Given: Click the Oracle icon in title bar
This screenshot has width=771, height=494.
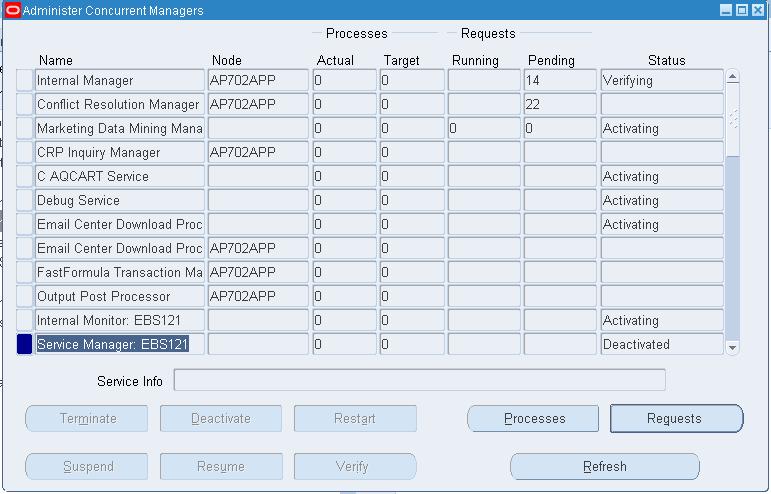Looking at the screenshot, I should (12, 10).
